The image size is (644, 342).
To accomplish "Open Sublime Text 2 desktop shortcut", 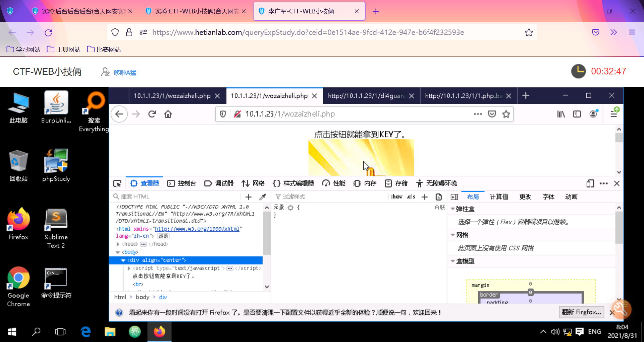I will pos(56,229).
